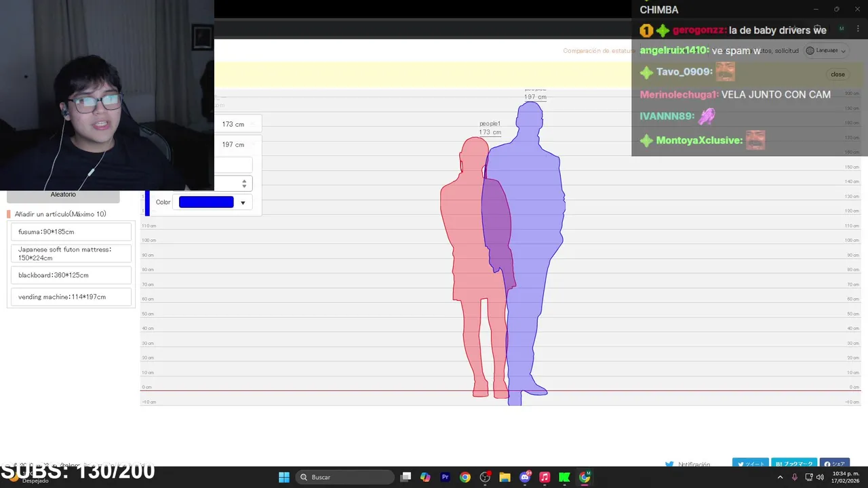The height and width of the screenshot is (488, 868).
Task: Open Task View in the taskbar
Action: click(406, 477)
